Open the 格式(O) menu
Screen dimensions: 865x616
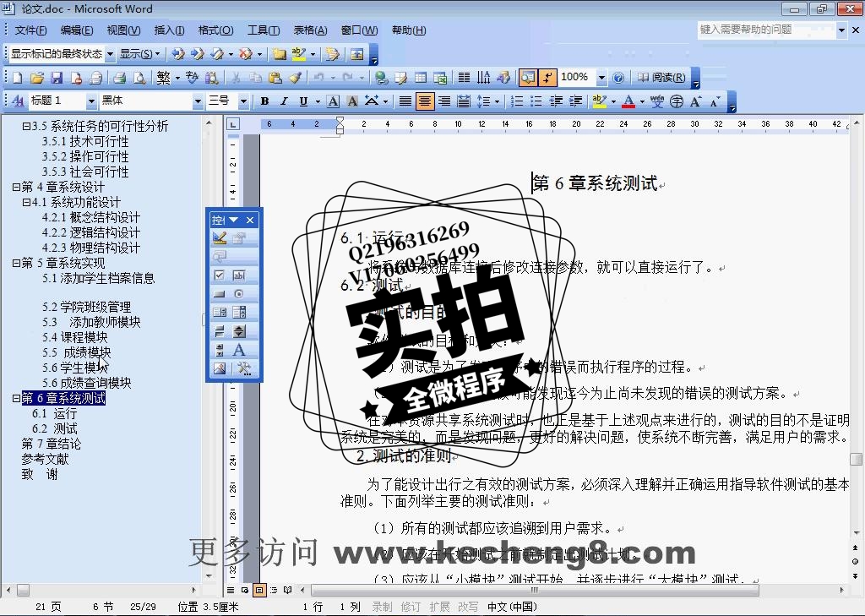point(215,30)
